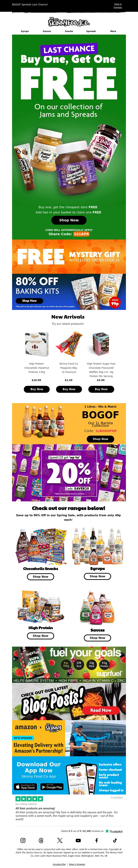Click Shop Now under Chocaholic Snacks
Viewport: 138px width, 868px height.
click(41, 577)
